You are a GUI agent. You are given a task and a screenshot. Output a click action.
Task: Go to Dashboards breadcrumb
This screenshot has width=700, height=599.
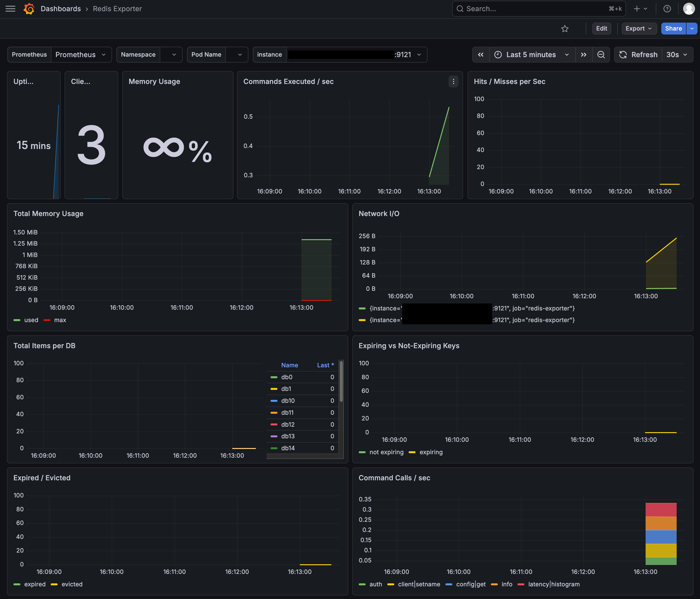point(61,9)
